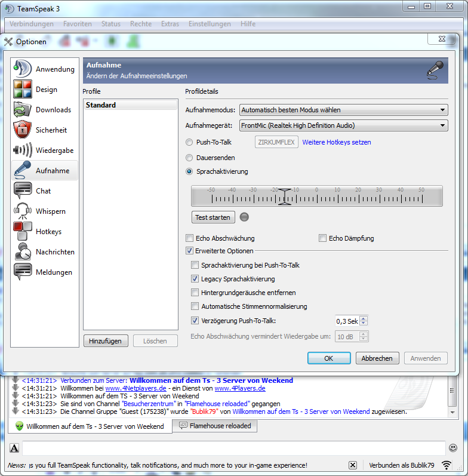Viewport: 468px width, 476px height.
Task: Click the voice activation level slider marker
Action: [x=284, y=196]
